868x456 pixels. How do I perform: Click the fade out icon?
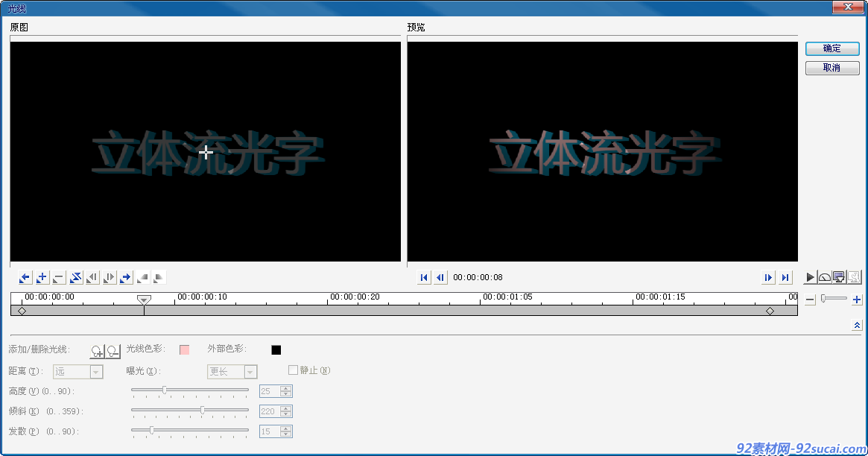[x=159, y=278]
